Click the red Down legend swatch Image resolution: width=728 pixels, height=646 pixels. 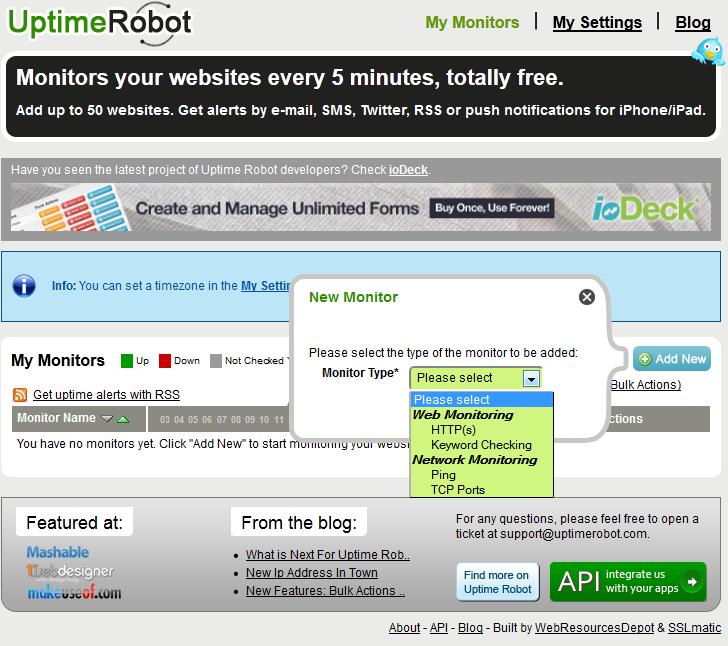tap(165, 361)
